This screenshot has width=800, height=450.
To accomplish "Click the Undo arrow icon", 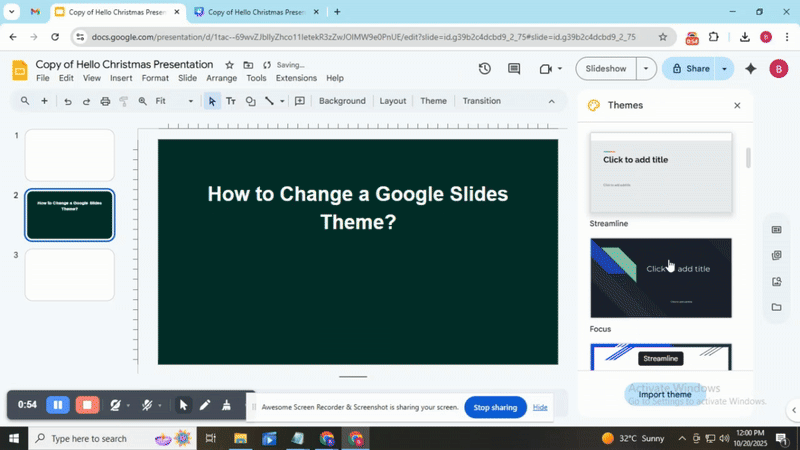I will 67,101.
